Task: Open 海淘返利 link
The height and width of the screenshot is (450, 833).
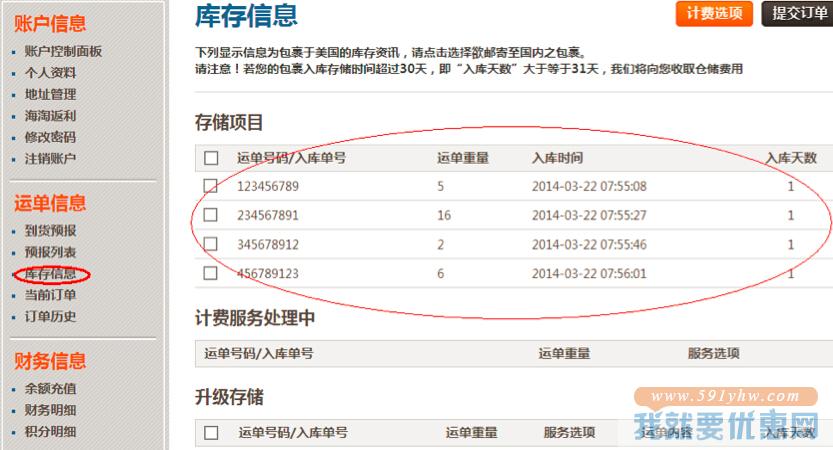Action: pyautogui.click(x=50, y=116)
